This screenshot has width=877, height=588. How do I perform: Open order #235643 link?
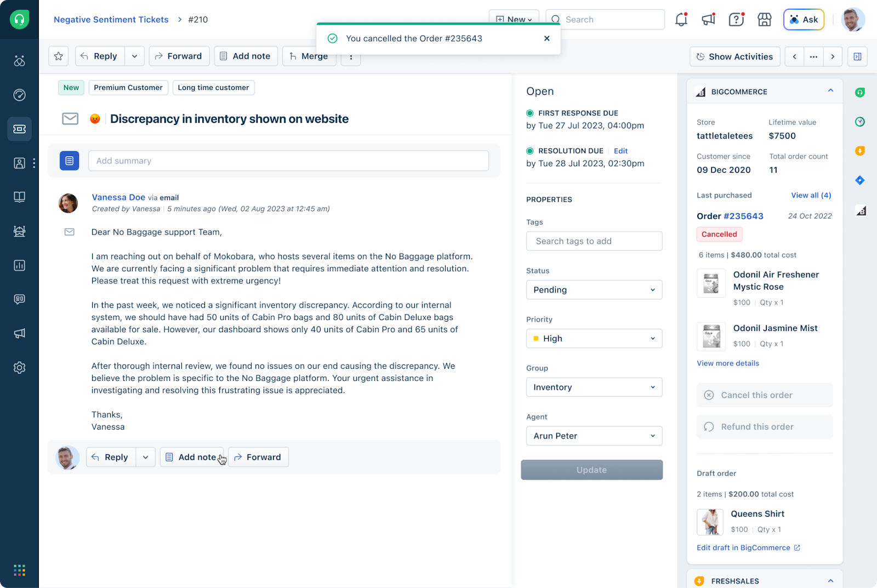tap(743, 216)
